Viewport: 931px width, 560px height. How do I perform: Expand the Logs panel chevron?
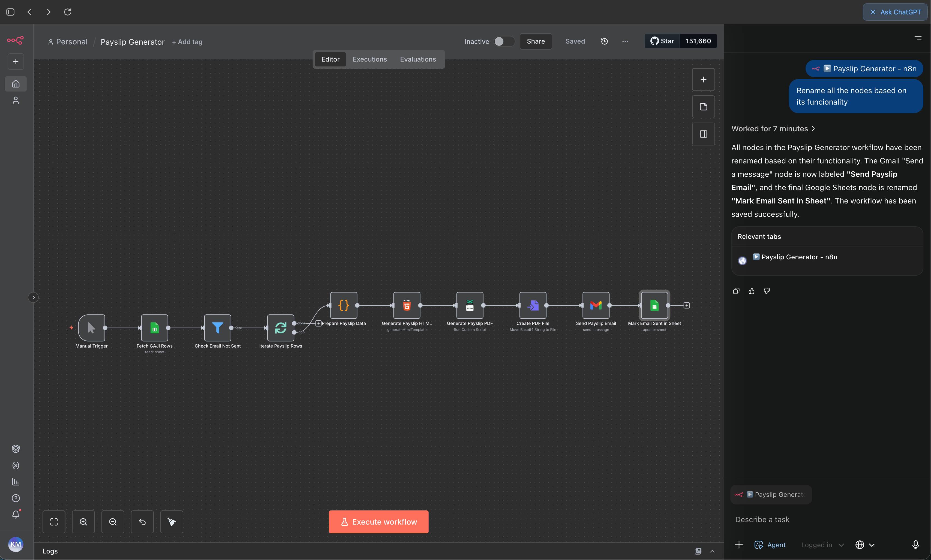[x=712, y=551]
